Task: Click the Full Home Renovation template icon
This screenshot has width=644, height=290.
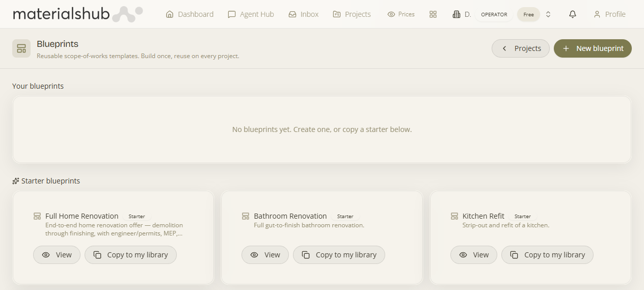Action: [37, 216]
